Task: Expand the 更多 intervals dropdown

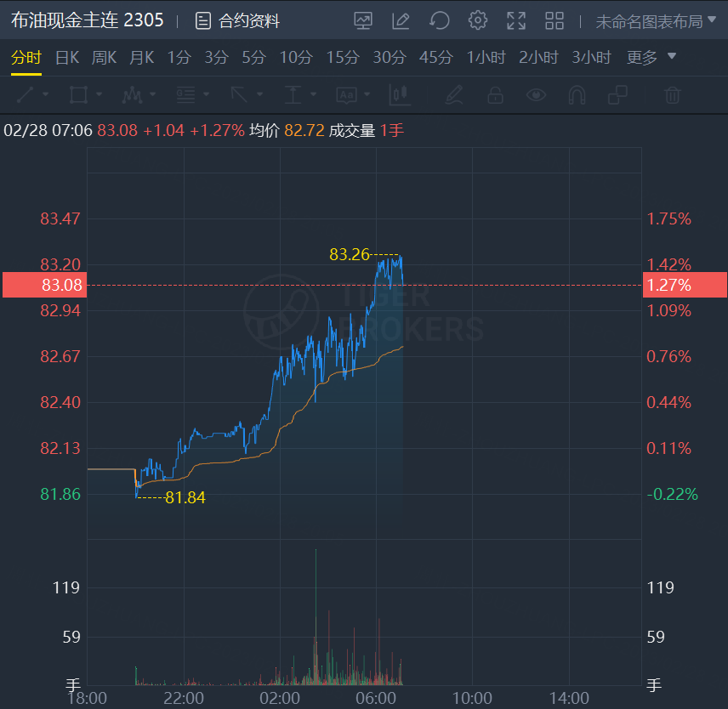Action: tap(651, 58)
